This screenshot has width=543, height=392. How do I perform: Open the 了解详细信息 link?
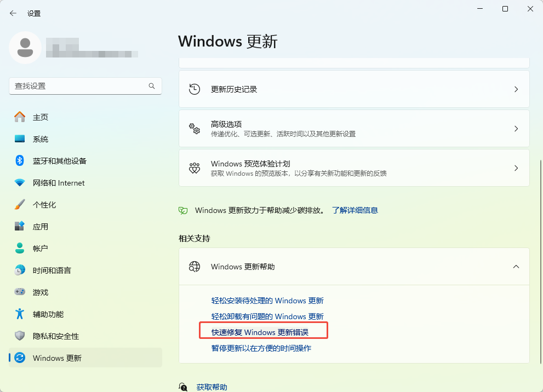[x=355, y=210]
